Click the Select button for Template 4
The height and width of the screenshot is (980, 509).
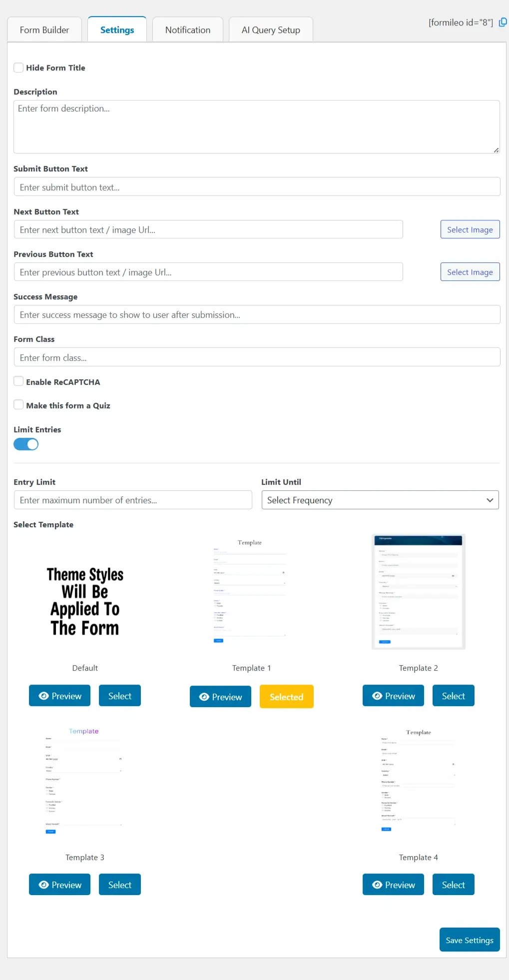(x=453, y=885)
